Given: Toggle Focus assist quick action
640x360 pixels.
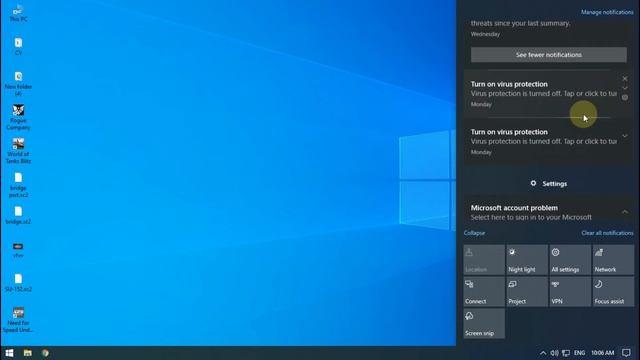Looking at the screenshot, I should (x=613, y=291).
